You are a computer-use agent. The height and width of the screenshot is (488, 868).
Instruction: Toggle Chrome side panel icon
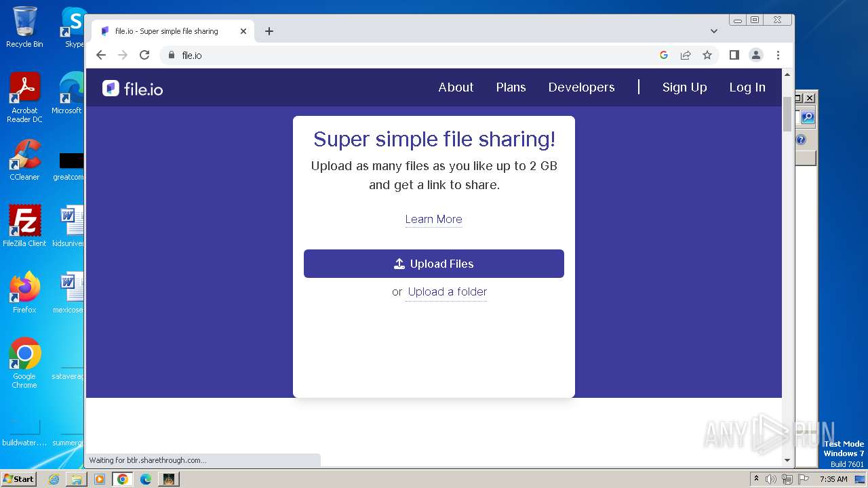click(734, 55)
